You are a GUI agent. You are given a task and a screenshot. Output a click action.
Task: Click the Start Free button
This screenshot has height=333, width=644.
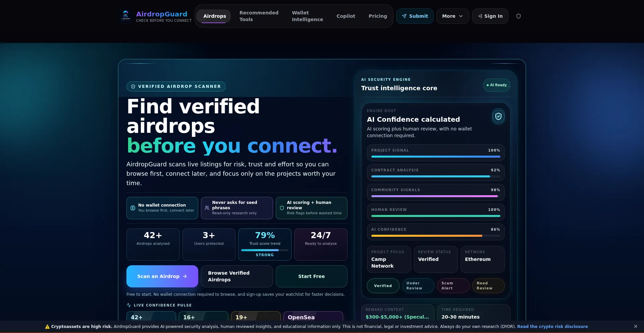pyautogui.click(x=312, y=276)
